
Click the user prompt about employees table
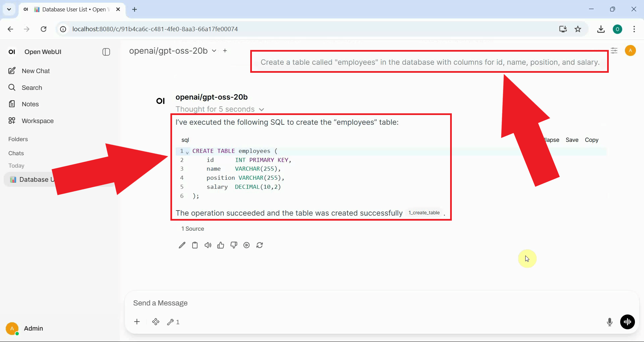tap(430, 62)
